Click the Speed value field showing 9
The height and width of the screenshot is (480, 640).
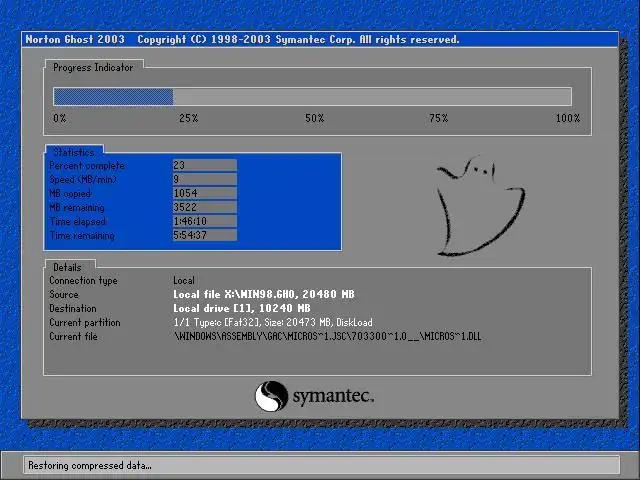(204, 179)
